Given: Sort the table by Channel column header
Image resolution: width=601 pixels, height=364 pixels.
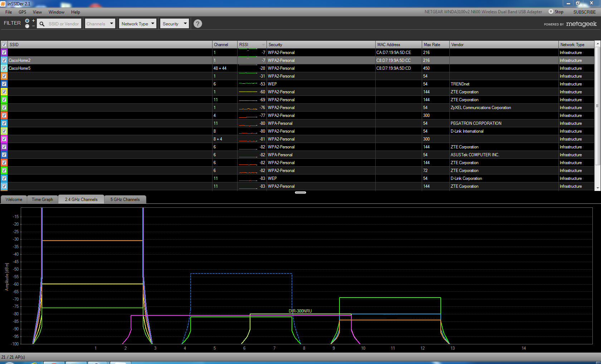Looking at the screenshot, I should click(x=225, y=45).
